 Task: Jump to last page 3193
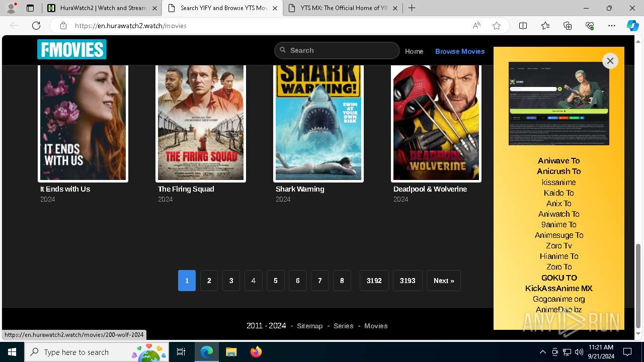point(408,281)
